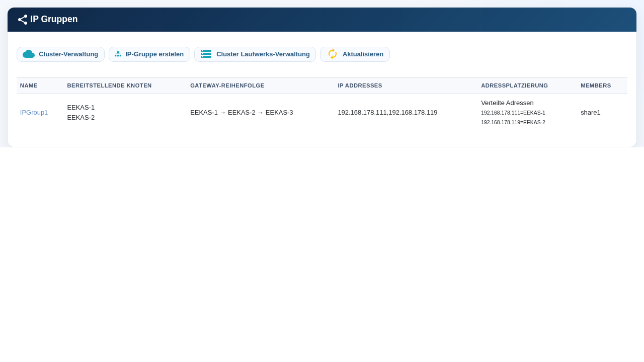
Task: Click the network tree icon for IP-Gruppe erstellen
Action: (x=118, y=54)
